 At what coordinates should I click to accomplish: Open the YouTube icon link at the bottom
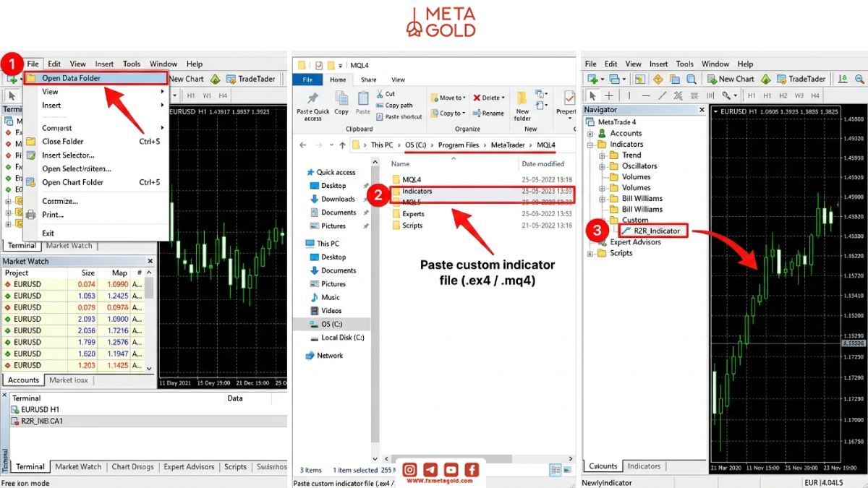pyautogui.click(x=451, y=470)
